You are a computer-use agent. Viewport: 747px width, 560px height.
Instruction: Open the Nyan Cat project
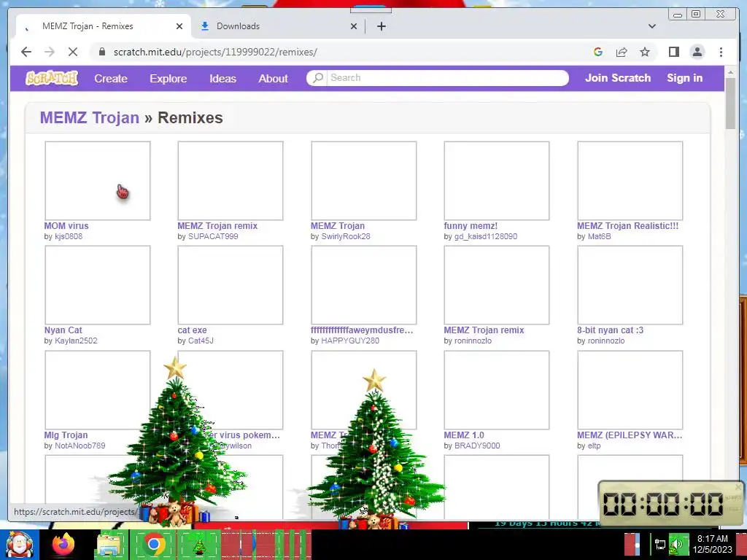click(x=63, y=330)
